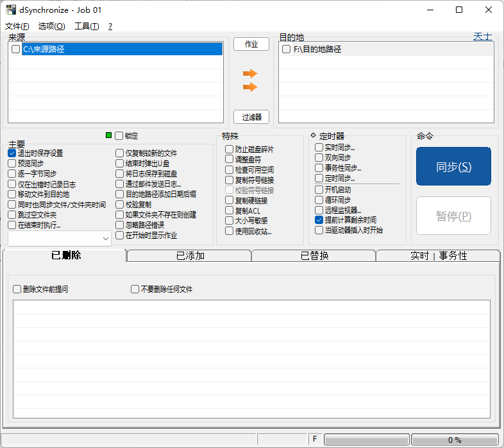The height and width of the screenshot is (448, 504).
Task: Enable 将日志保存到磁盘 checkbox
Action: 119,174
